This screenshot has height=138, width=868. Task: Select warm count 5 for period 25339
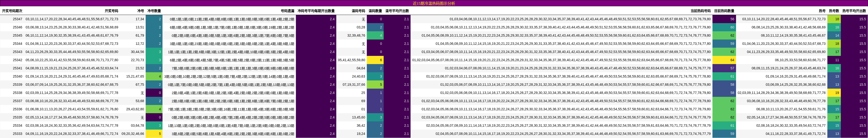point(375,85)
